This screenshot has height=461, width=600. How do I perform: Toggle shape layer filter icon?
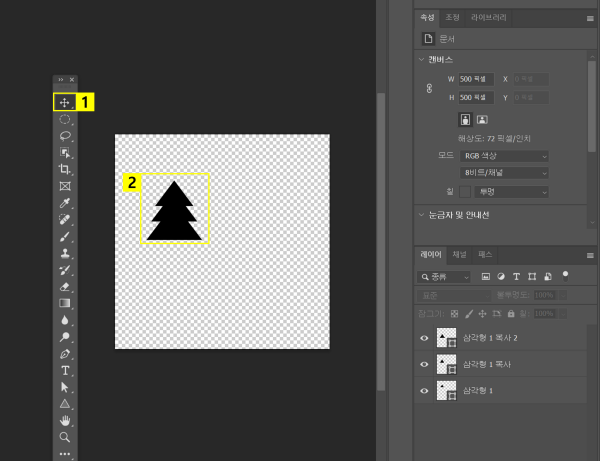532,277
